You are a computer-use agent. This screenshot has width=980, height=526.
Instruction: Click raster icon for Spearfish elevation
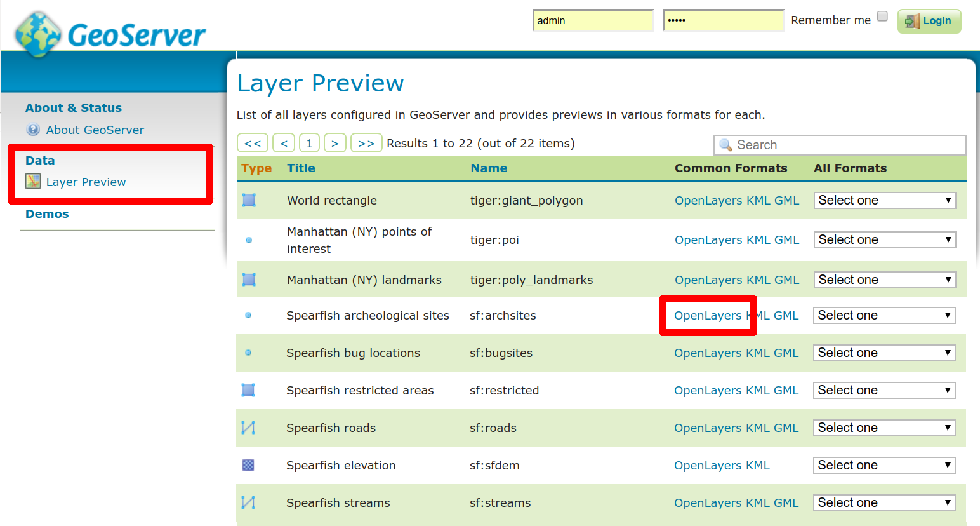(248, 465)
